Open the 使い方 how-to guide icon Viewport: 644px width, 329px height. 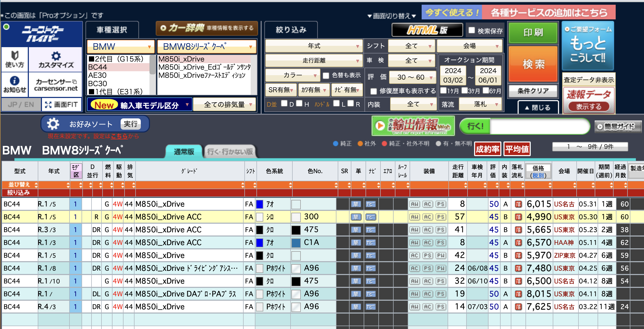[x=15, y=59]
